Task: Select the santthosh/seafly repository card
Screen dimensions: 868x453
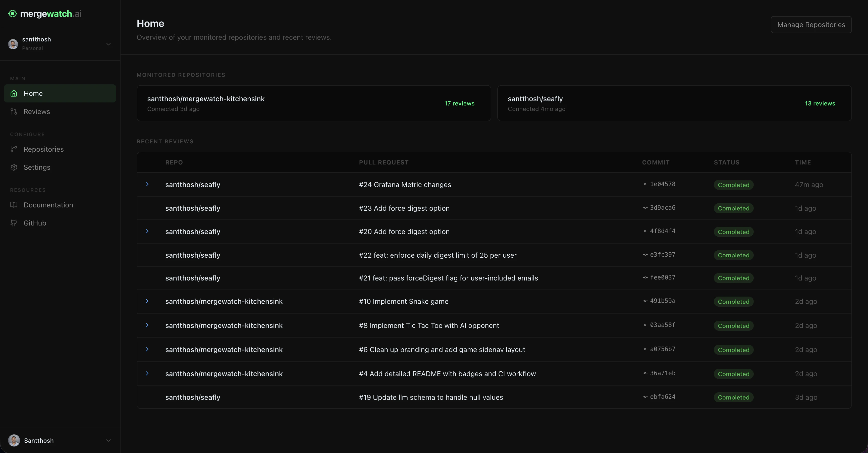Action: tap(674, 103)
